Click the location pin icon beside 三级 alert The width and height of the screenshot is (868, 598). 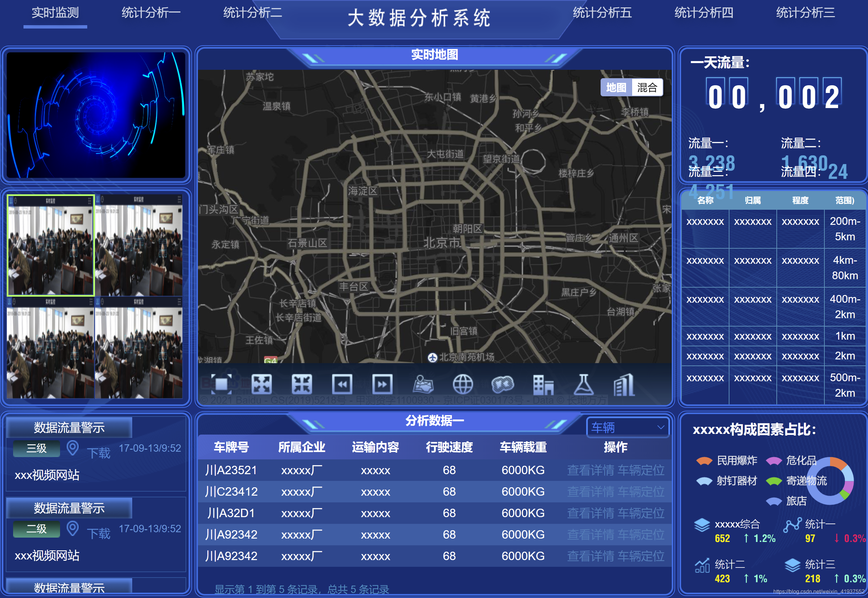(72, 448)
